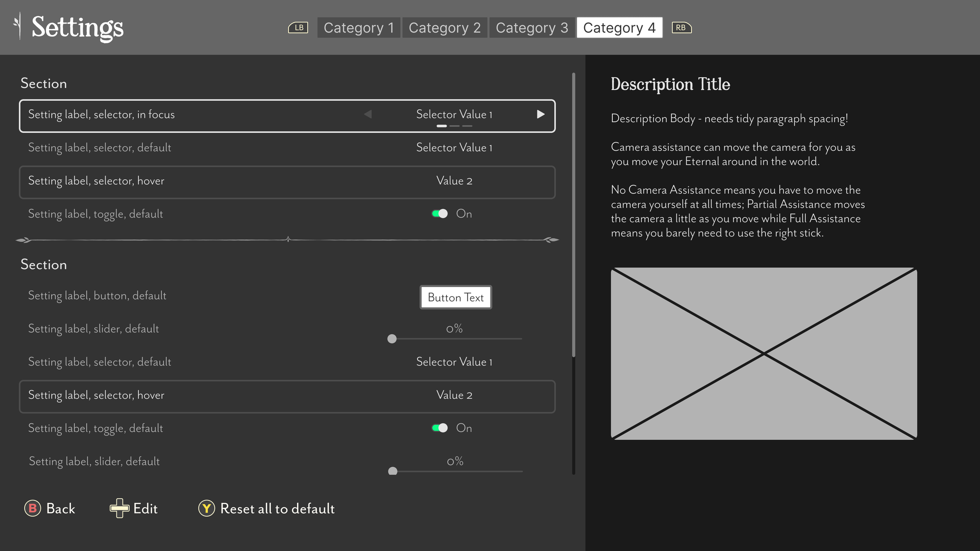Toggle the second section's On switch
This screenshot has width=980, height=551.
coord(439,428)
